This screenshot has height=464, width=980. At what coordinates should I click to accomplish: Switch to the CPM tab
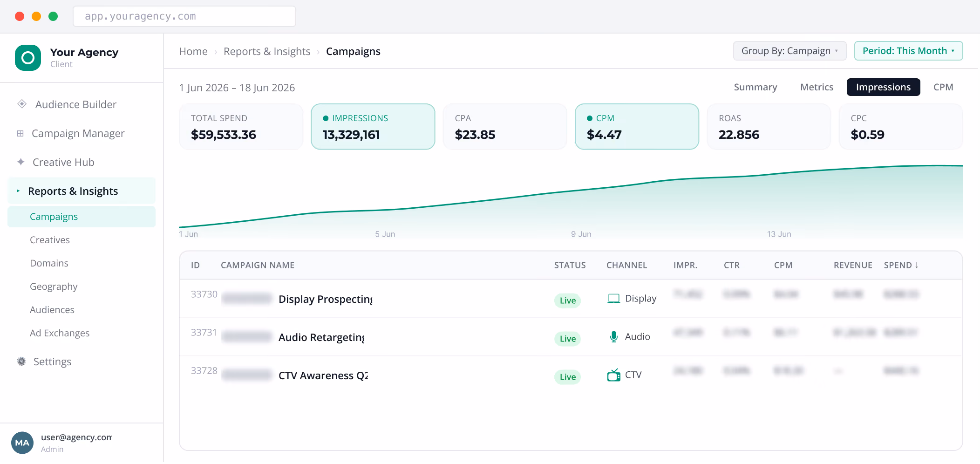click(x=943, y=87)
